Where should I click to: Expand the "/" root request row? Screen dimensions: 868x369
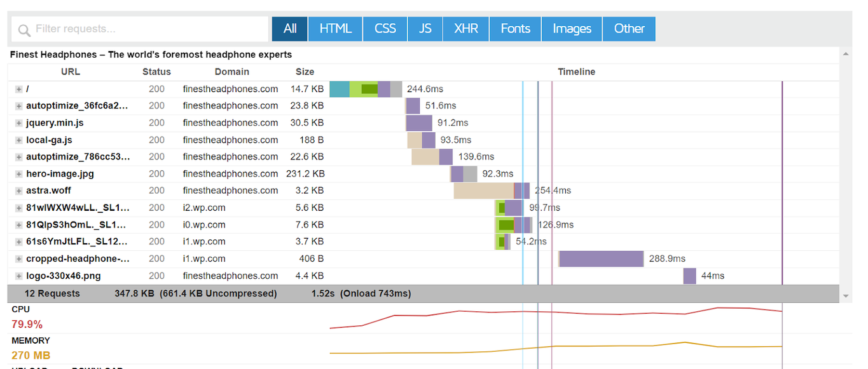[18, 89]
